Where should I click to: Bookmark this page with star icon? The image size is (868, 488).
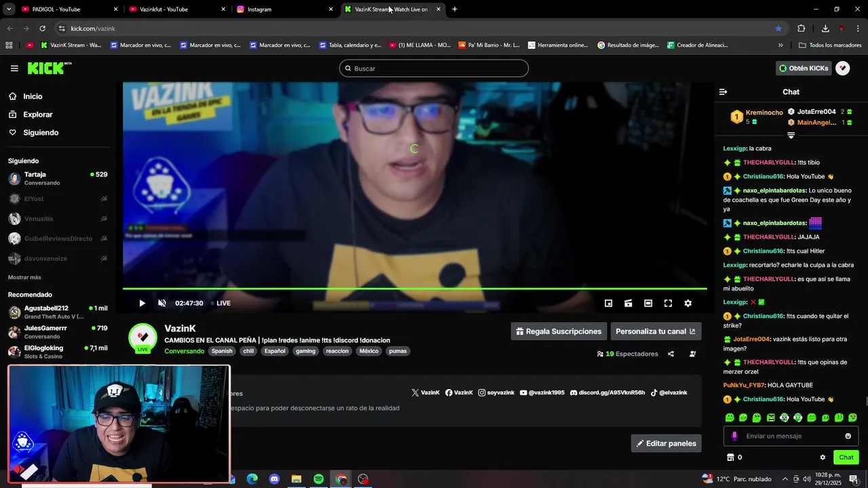778,28
